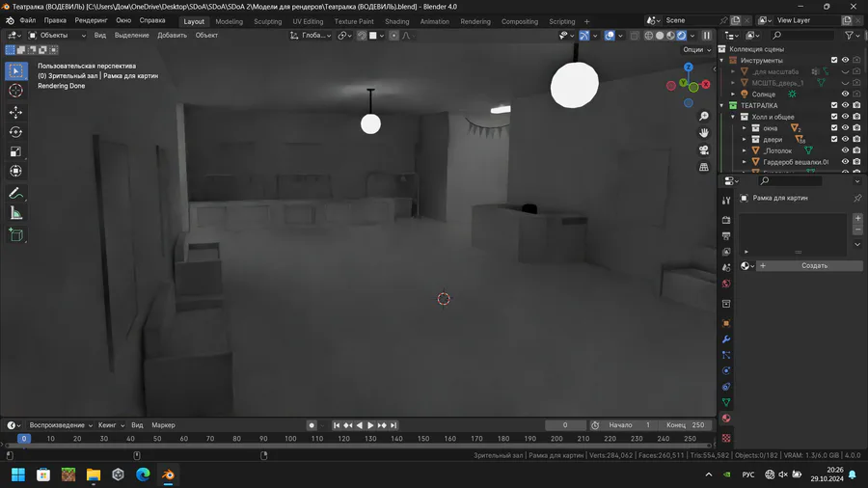
Task: Open the Render properties tab
Action: point(726,220)
